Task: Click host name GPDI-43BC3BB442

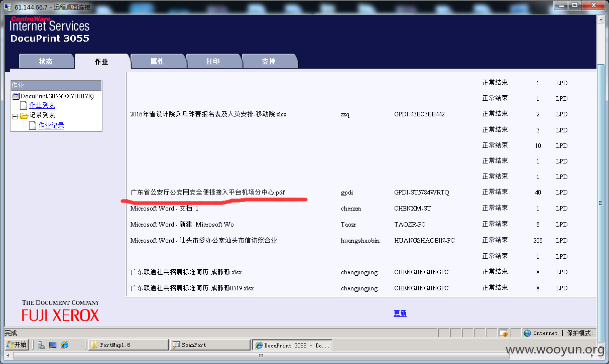Action: 419,114
